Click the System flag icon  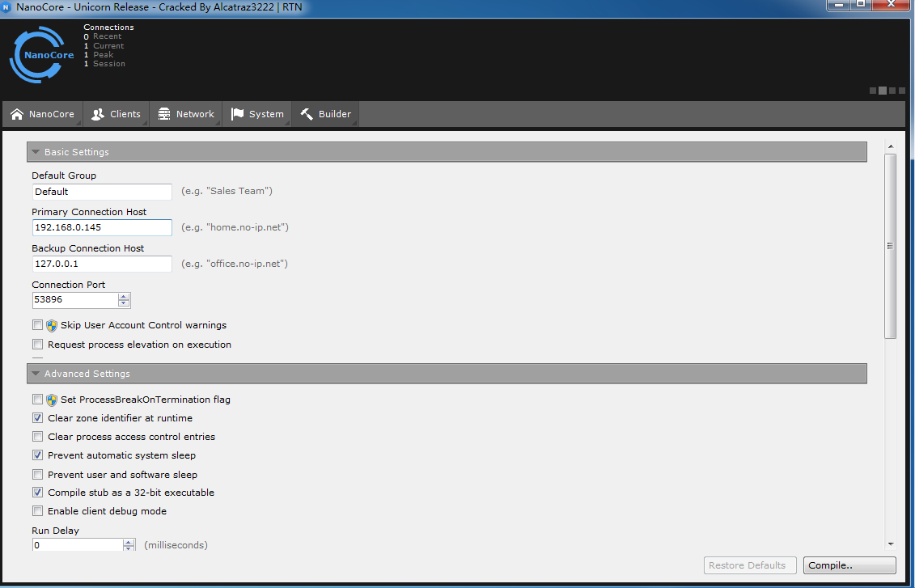tap(237, 114)
